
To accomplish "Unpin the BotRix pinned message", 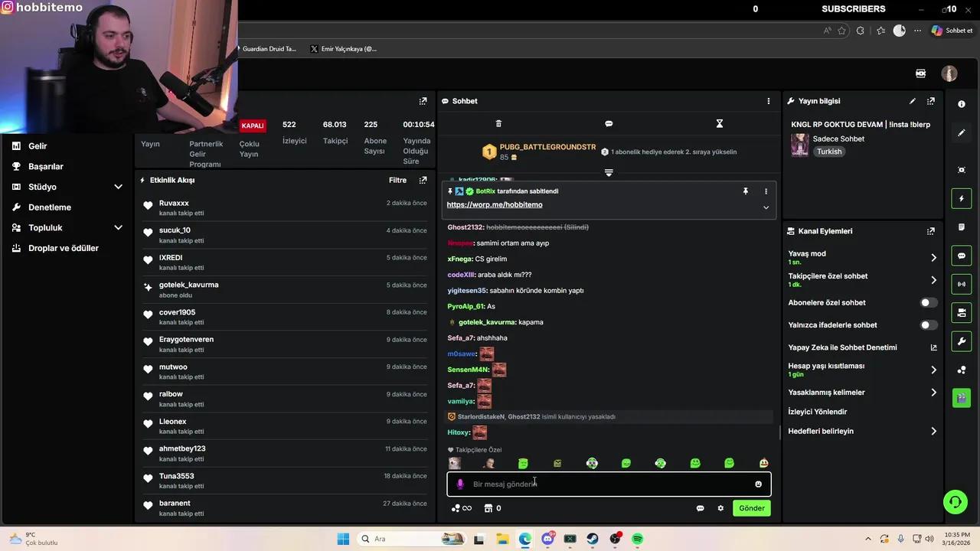I will (745, 191).
